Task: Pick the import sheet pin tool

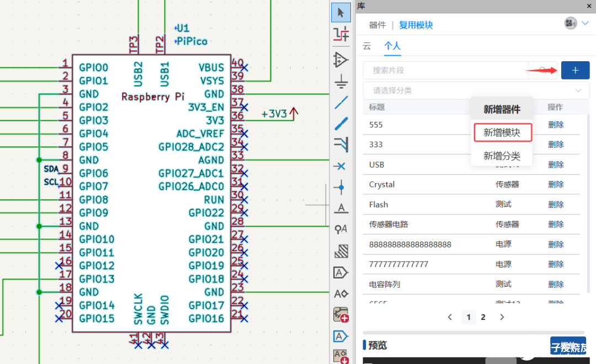Action: 341,356
